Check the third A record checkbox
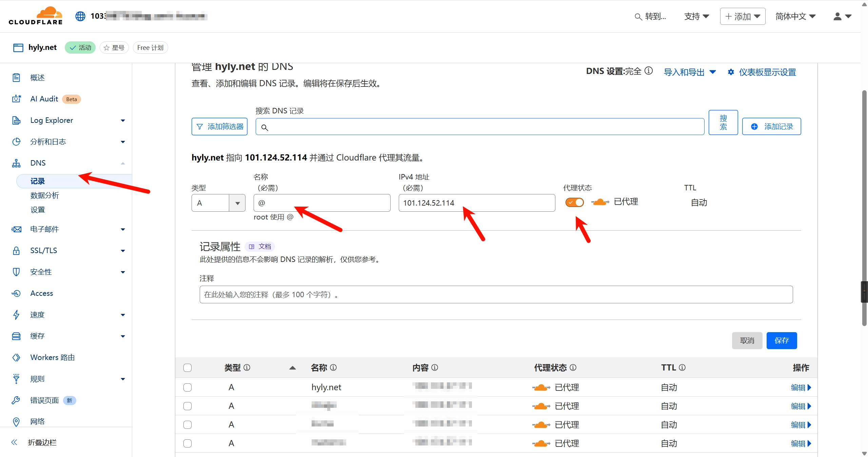868x457 pixels. (188, 425)
